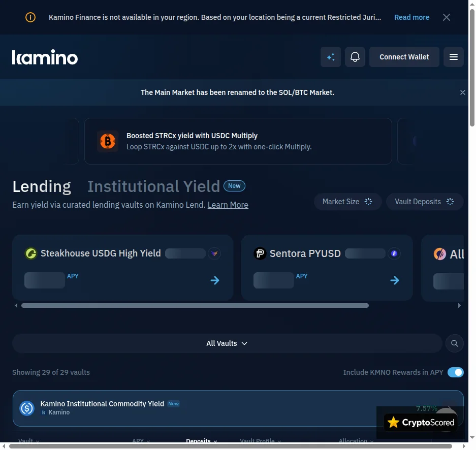This screenshot has height=450, width=476.
Task: Click the info icon in region warning
Action: tap(30, 17)
